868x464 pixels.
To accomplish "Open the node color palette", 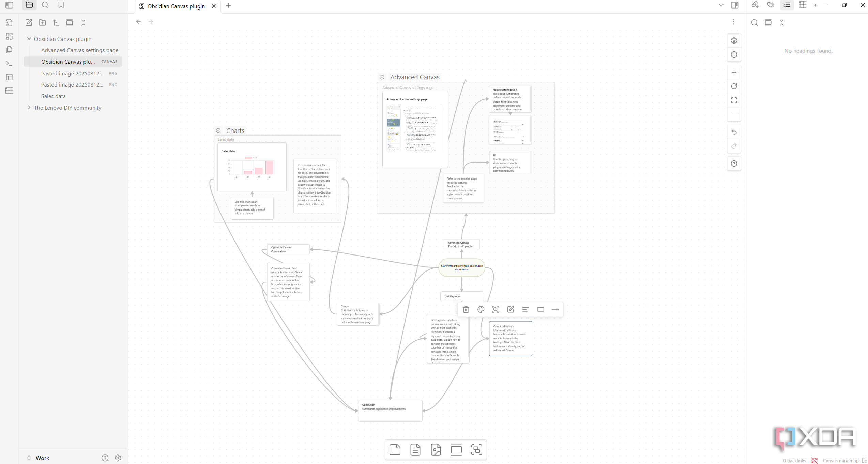I will 481,309.
